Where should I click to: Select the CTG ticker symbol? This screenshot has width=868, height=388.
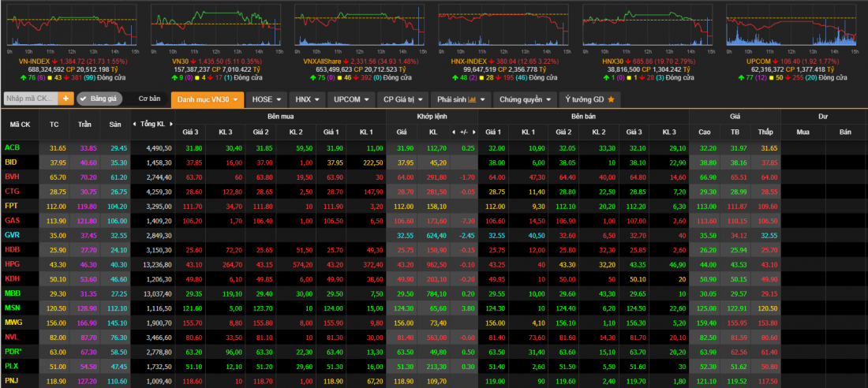pos(12,192)
